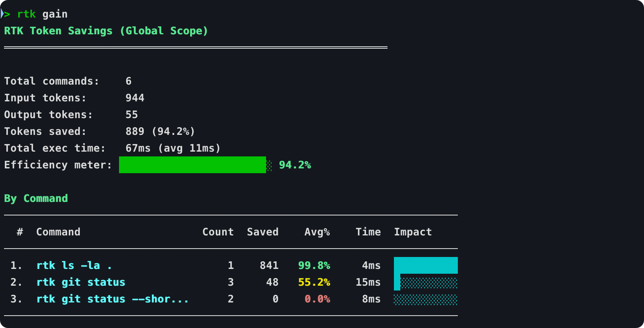Click the 99.8% average value
Image resolution: width=644 pixels, height=328 pixels.
click(x=314, y=265)
